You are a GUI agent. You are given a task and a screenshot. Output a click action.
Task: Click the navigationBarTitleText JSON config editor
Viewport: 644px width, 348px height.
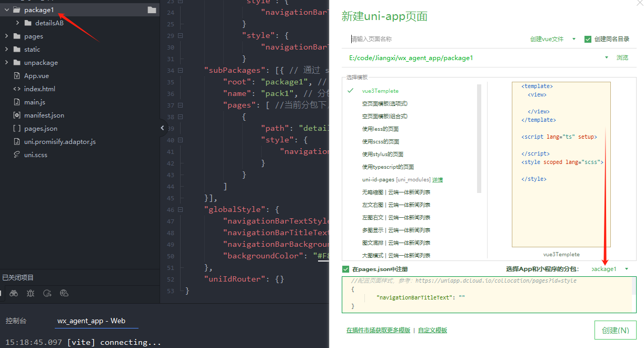[x=489, y=295]
